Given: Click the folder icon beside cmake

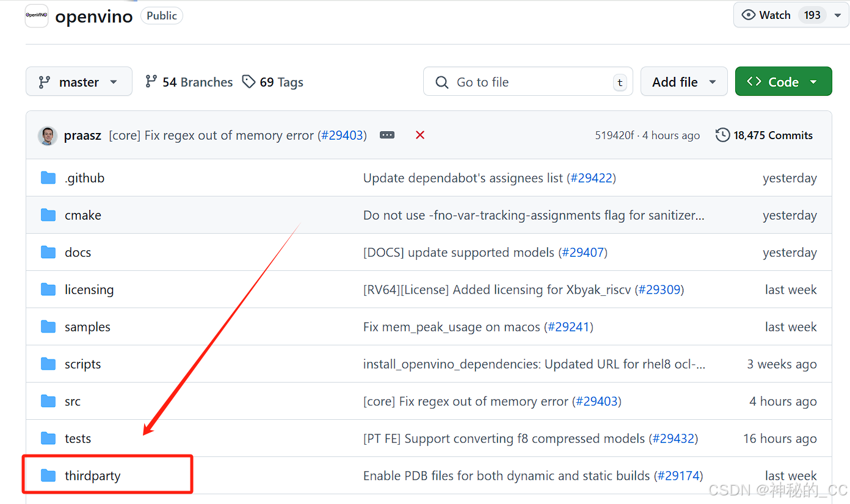Looking at the screenshot, I should (x=48, y=215).
